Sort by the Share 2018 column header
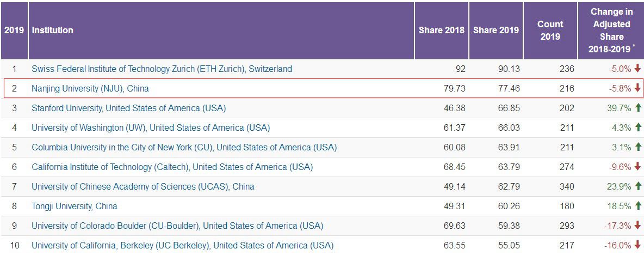Screen dimensions: 644x255 (x=441, y=30)
